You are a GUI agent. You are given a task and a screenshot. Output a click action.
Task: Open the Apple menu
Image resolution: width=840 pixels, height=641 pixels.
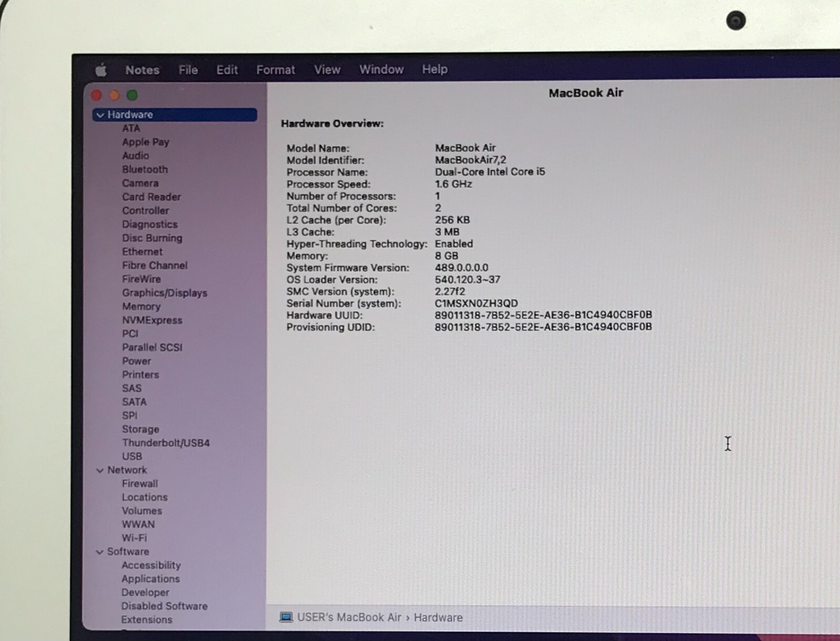click(x=101, y=69)
